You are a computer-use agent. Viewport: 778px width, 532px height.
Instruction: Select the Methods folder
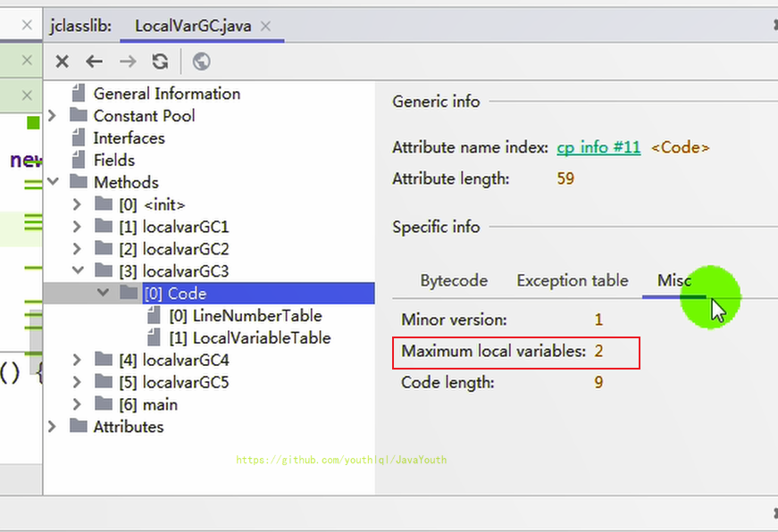(126, 182)
